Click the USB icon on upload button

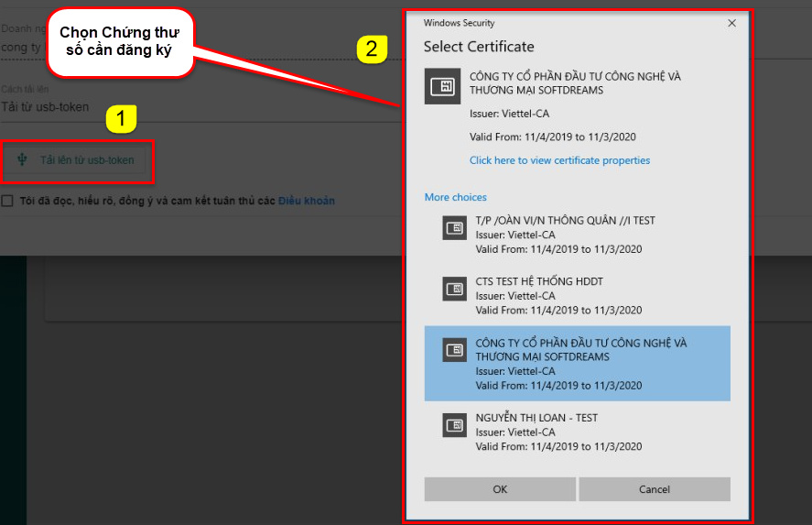[x=22, y=159]
